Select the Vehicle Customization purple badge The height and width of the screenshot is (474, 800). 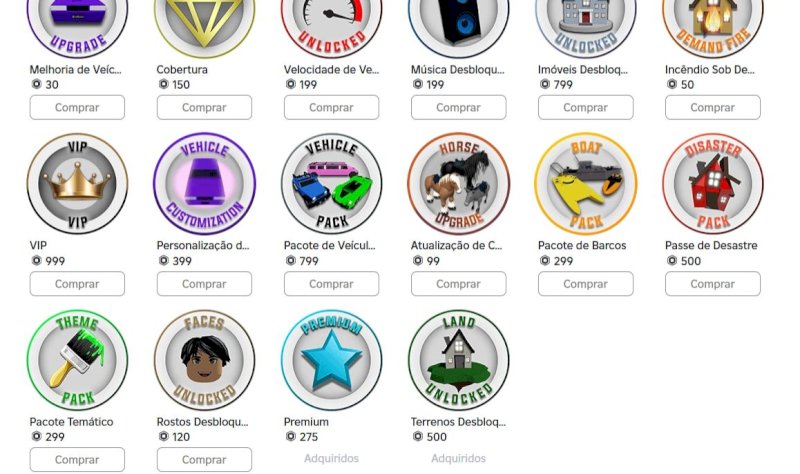click(204, 184)
